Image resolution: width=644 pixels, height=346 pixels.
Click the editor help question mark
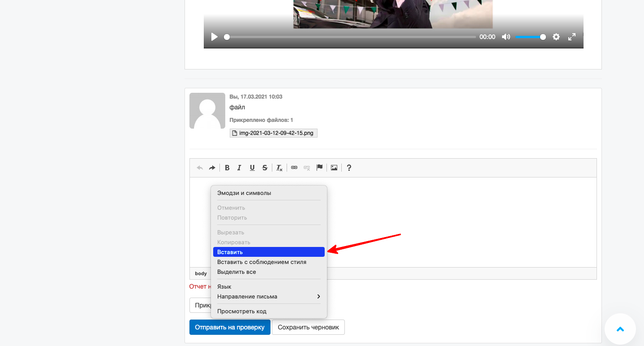click(349, 168)
